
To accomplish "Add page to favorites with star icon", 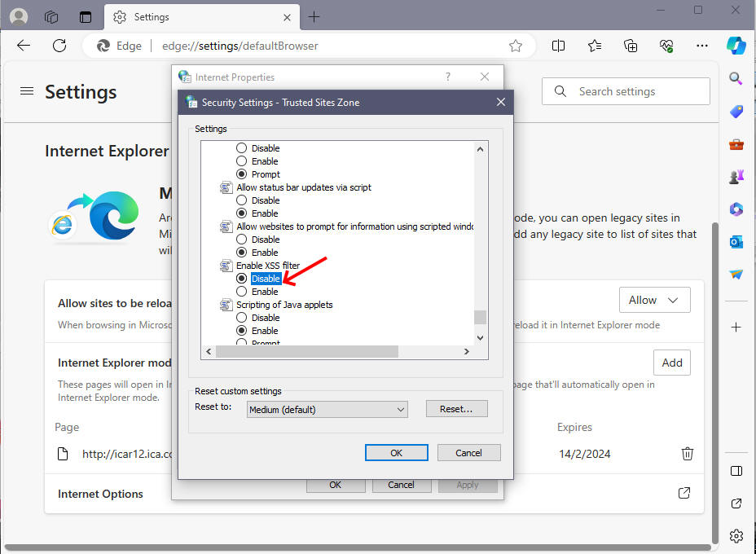I will pyautogui.click(x=516, y=46).
